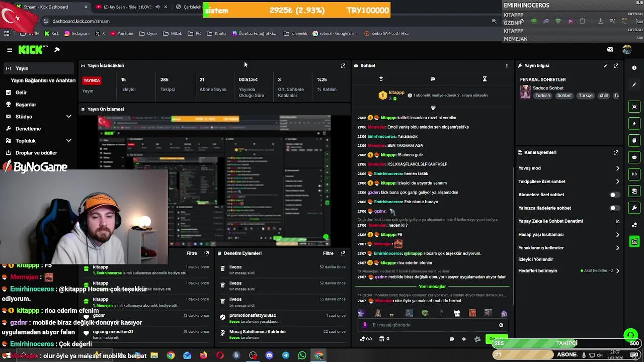Open the Kripto bookmarks folder
Screen dimensions: 644x362
click(x=217, y=34)
